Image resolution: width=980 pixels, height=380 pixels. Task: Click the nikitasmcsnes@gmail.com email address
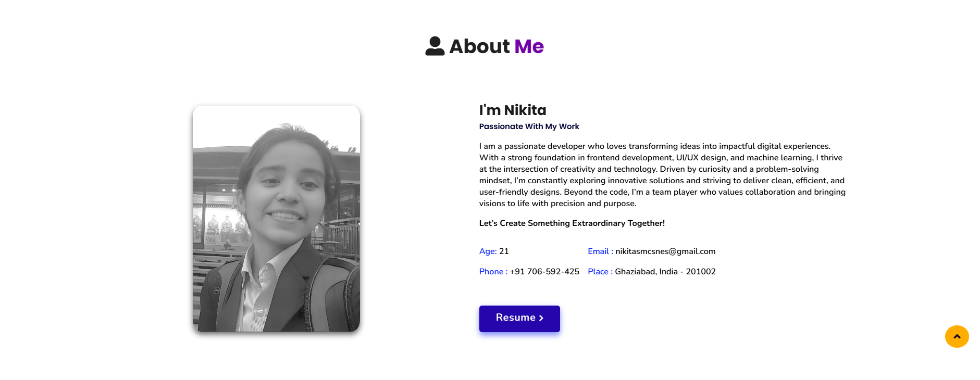[665, 251]
